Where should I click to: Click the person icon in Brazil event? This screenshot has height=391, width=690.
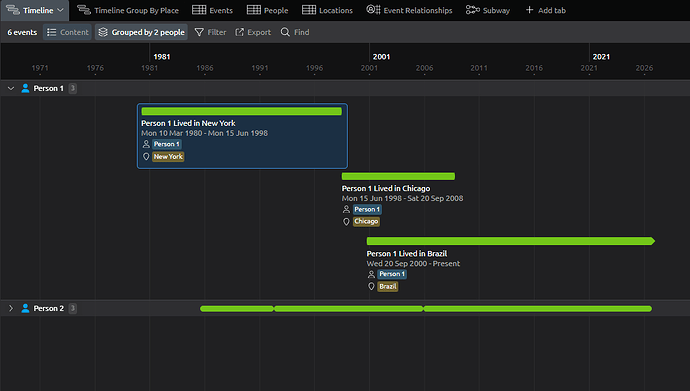(x=371, y=274)
